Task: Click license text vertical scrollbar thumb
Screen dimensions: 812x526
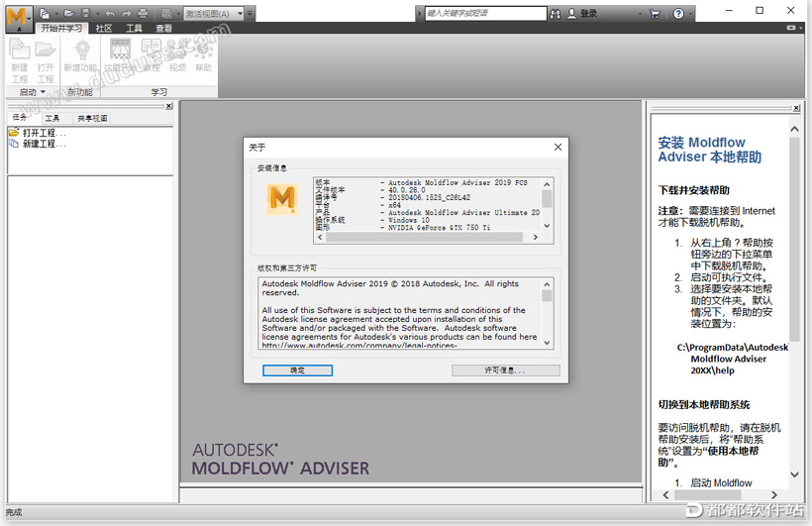Action: 547,295
